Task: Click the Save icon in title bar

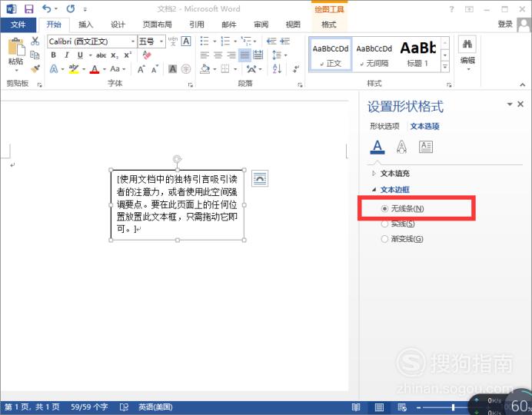Action: [29, 8]
